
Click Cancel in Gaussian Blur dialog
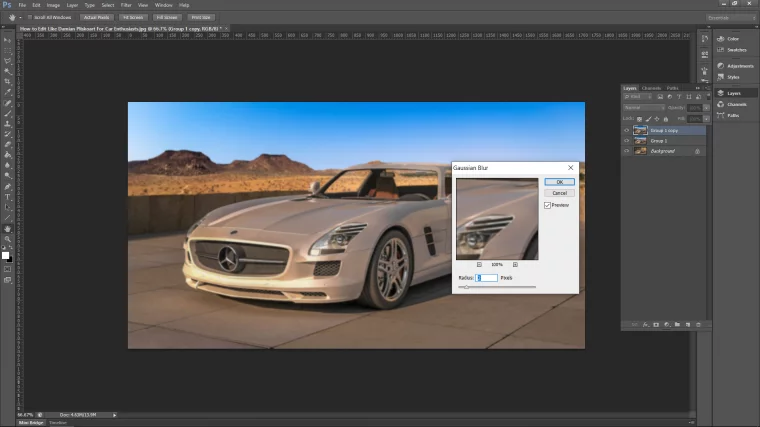559,193
